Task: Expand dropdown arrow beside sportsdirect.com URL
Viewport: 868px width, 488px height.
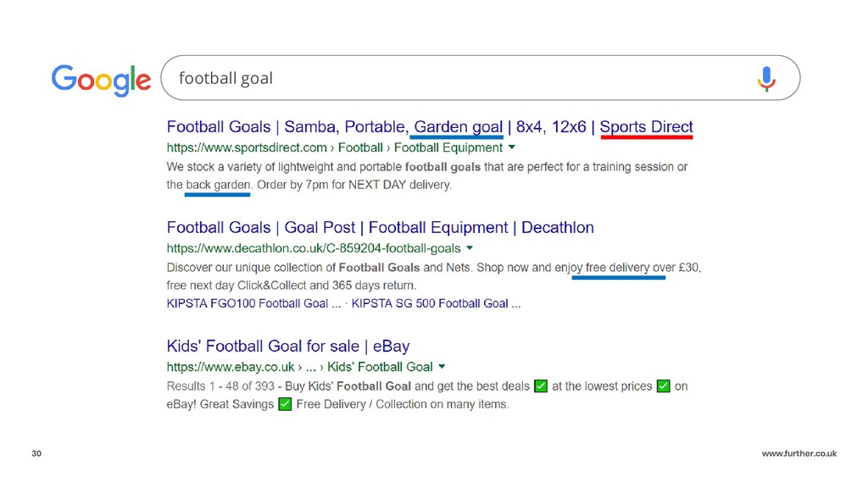Action: point(511,147)
